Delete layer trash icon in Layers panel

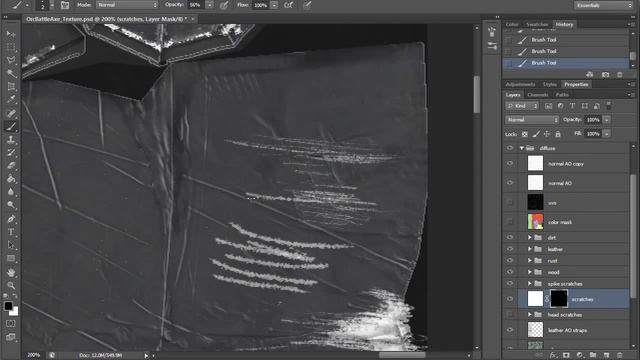click(x=620, y=355)
